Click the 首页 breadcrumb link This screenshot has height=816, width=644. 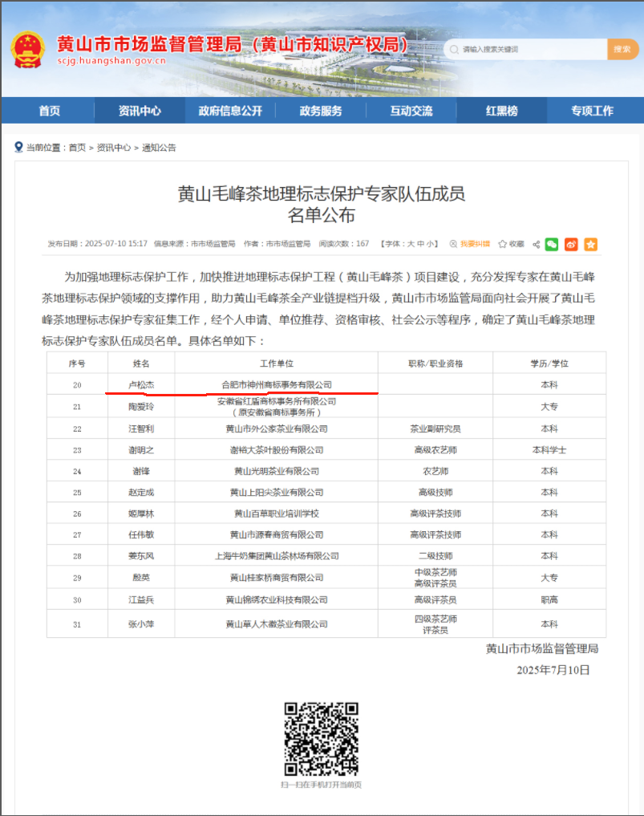[77, 148]
